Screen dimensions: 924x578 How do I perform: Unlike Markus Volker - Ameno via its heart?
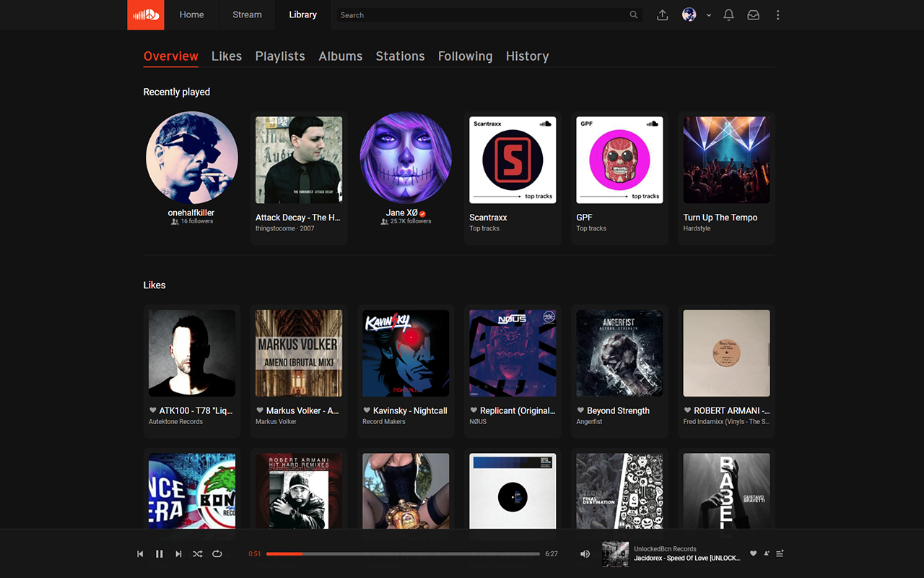(260, 410)
